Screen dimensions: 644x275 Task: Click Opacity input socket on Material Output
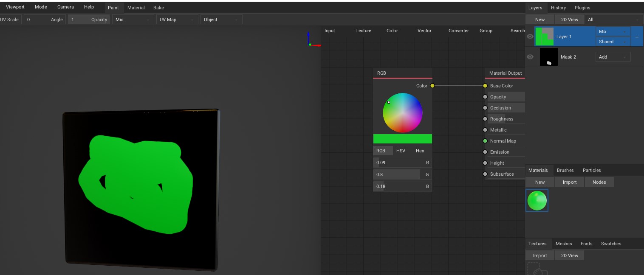tap(485, 97)
